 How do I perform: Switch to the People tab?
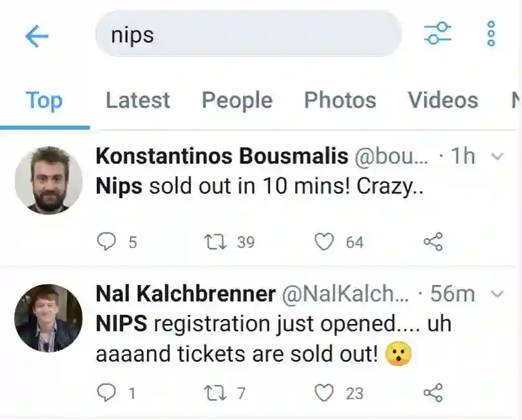(237, 100)
